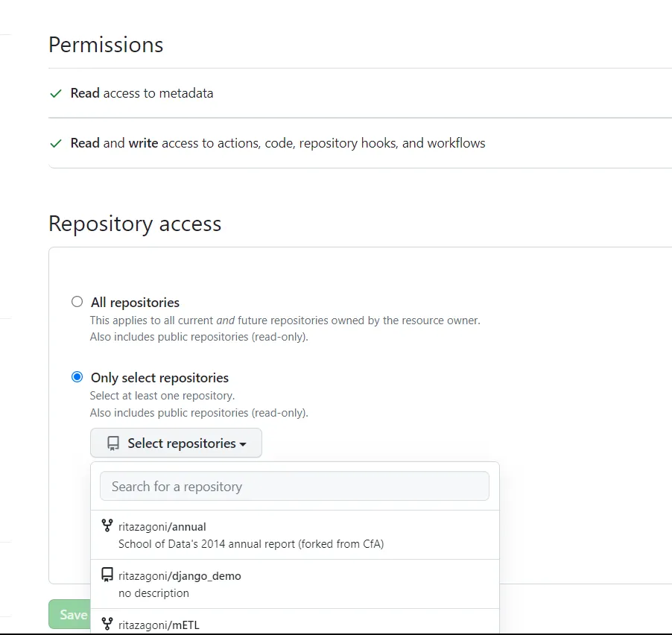Screen dimensions: 672x635
Task: Click 'Read access to metadata' text
Action: coord(142,93)
